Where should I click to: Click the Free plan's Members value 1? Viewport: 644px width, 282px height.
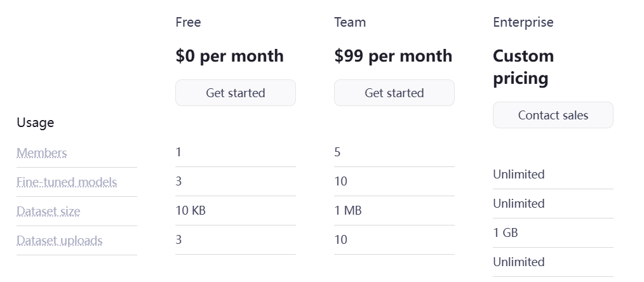[178, 152]
